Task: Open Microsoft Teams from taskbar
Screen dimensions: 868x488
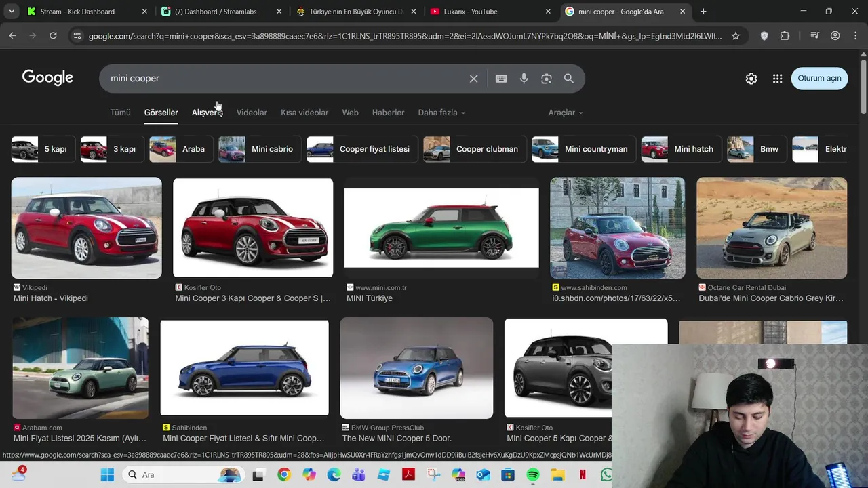Action: [x=358, y=474]
